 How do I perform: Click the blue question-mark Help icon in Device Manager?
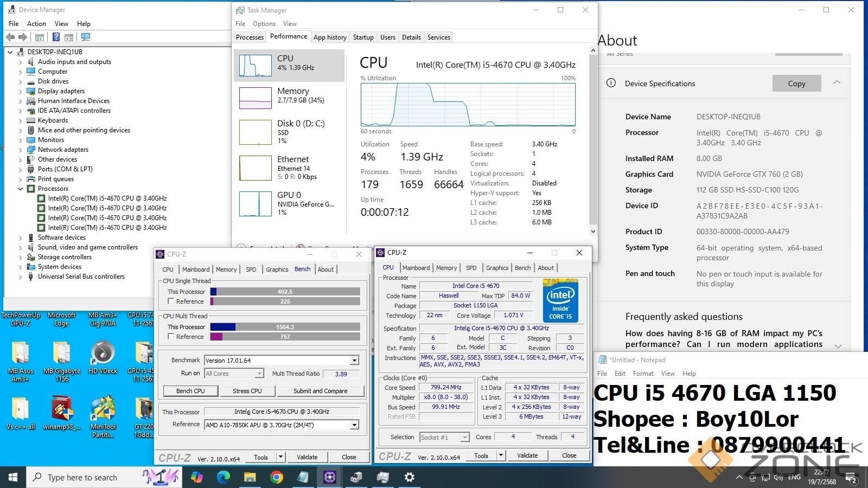[56, 37]
